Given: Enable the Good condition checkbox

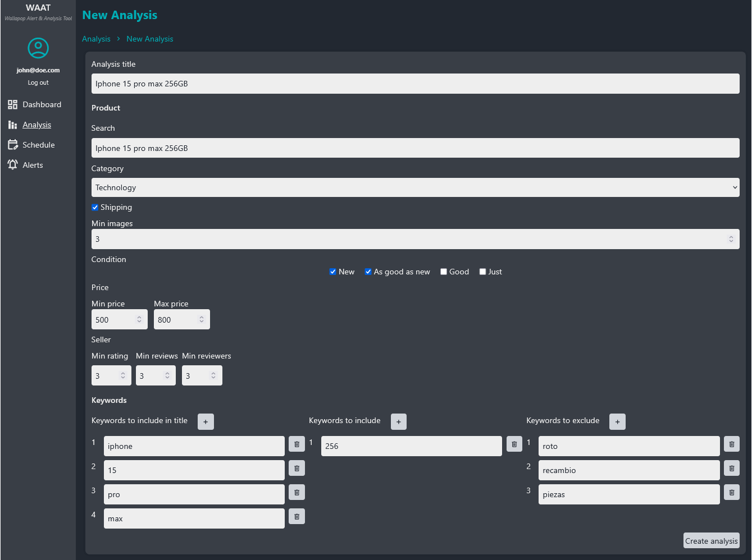Looking at the screenshot, I should (444, 272).
